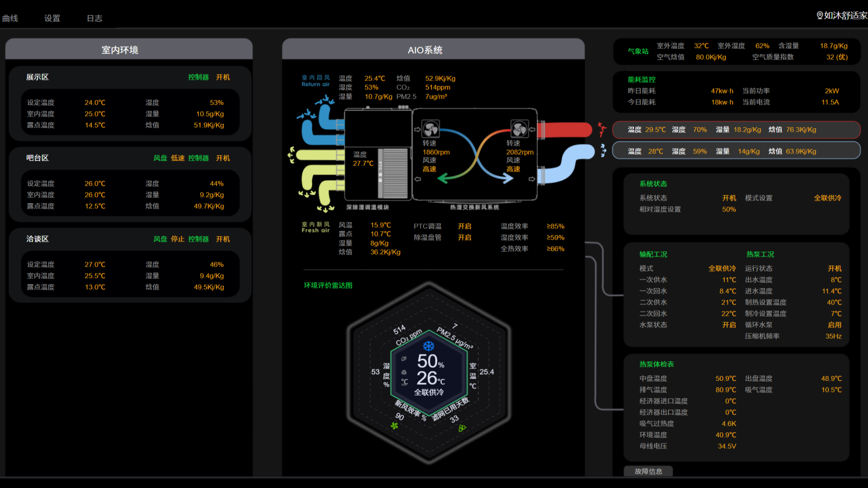Screen dimensions: 868x488
Task: Click the blue snowflake cooling icon
Action: 428,346
